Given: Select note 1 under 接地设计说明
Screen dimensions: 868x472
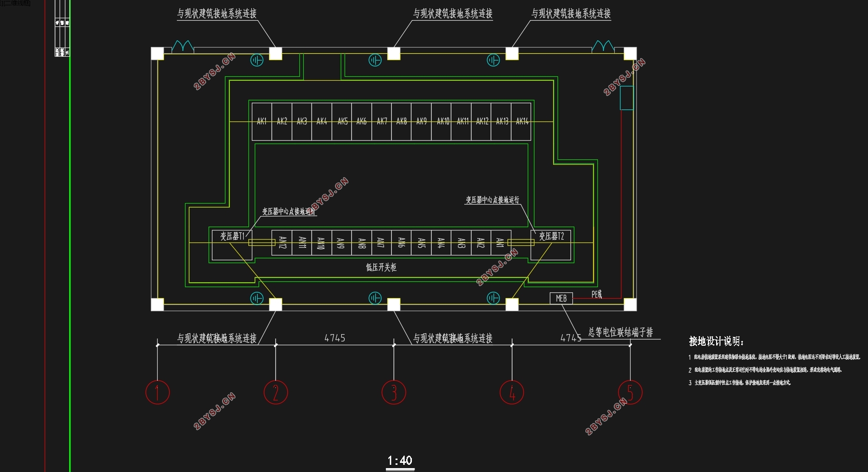Looking at the screenshot, I should [x=774, y=357].
